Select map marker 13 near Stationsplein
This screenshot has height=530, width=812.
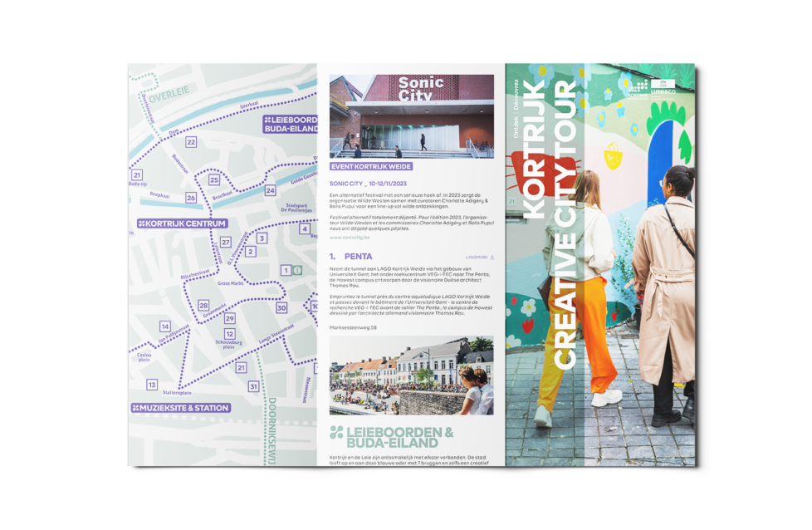[152, 385]
